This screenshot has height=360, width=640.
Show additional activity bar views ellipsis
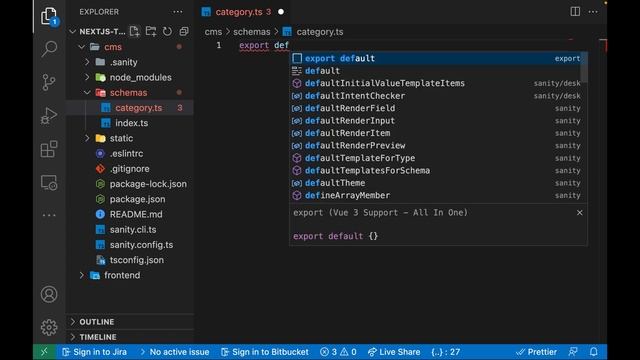click(x=49, y=215)
